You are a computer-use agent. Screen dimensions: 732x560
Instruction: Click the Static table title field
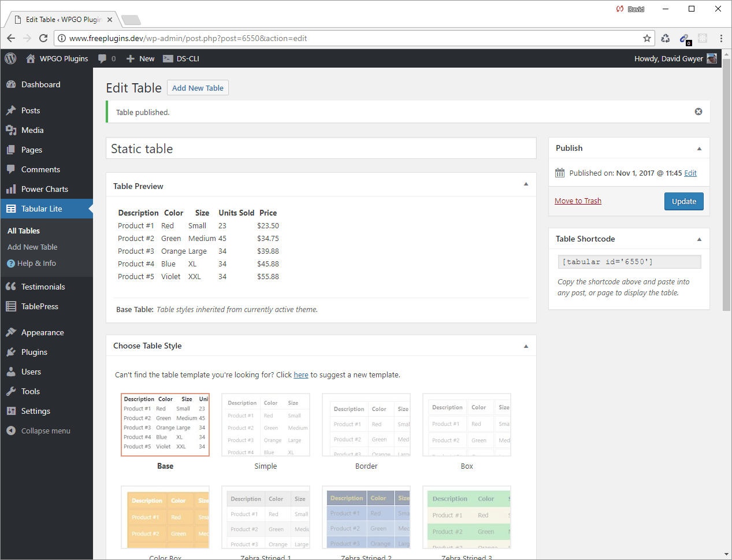pos(321,148)
